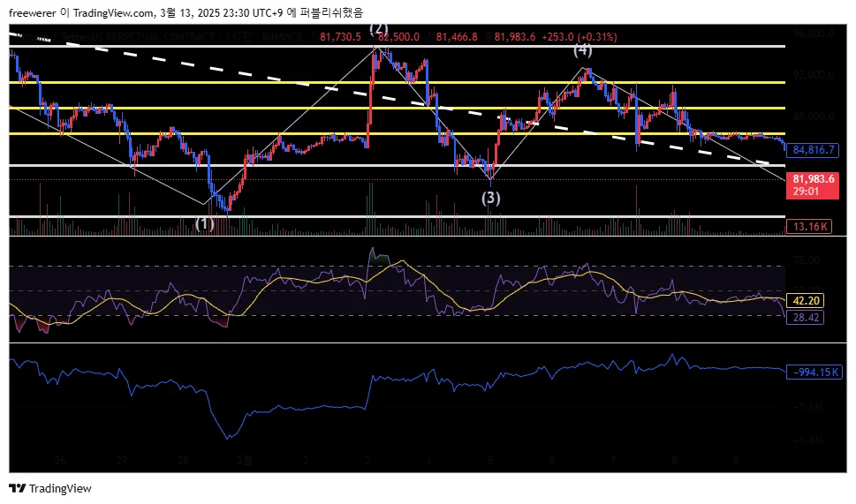856x504 pixels.
Task: Open the TradingView.com header link
Action: (x=114, y=12)
